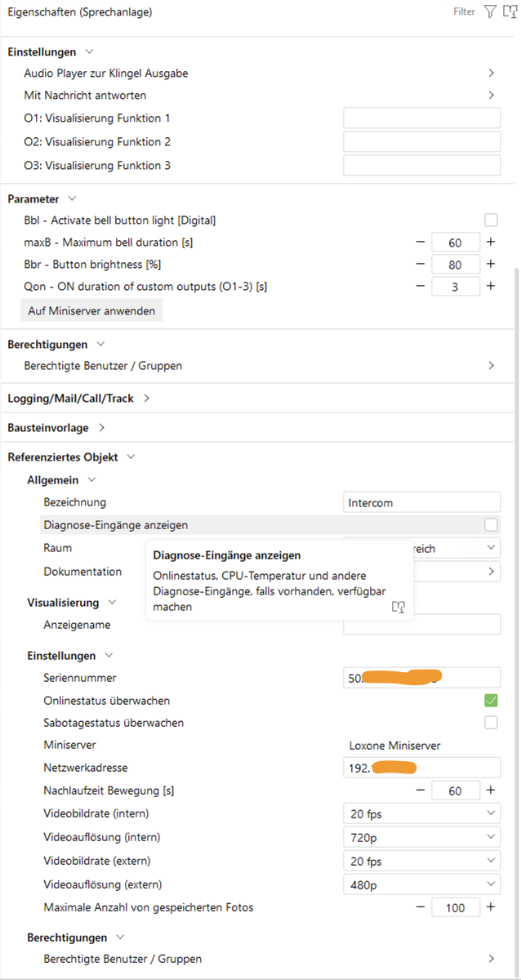Open the help book icon in header
The height and width of the screenshot is (980, 521).
point(510,12)
